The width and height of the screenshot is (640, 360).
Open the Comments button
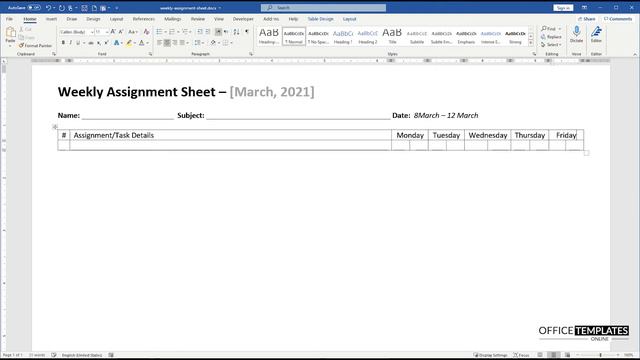coord(618,19)
